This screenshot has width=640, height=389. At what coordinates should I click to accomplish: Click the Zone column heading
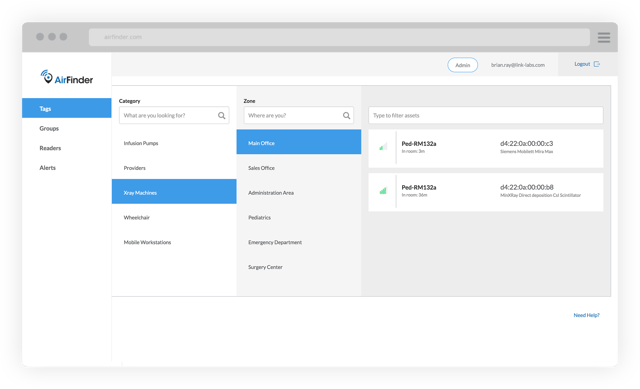tap(249, 101)
